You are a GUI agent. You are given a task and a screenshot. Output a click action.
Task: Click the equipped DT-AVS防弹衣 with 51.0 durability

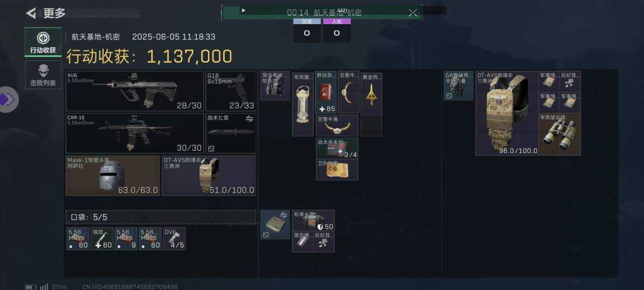coord(209,175)
